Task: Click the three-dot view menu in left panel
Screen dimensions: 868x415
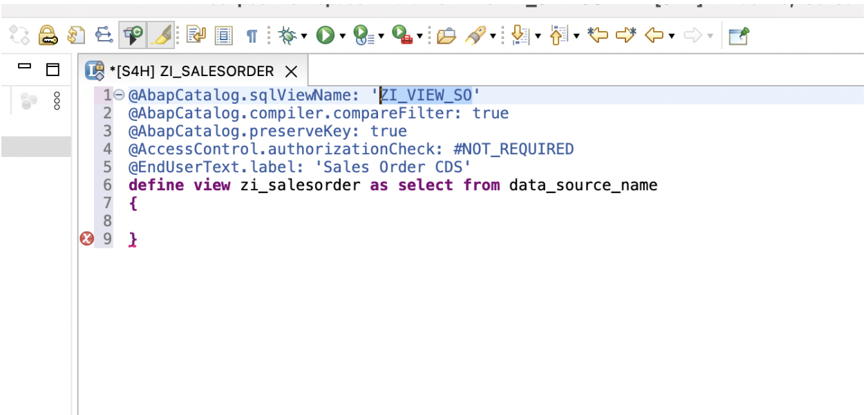Action: coord(57,101)
